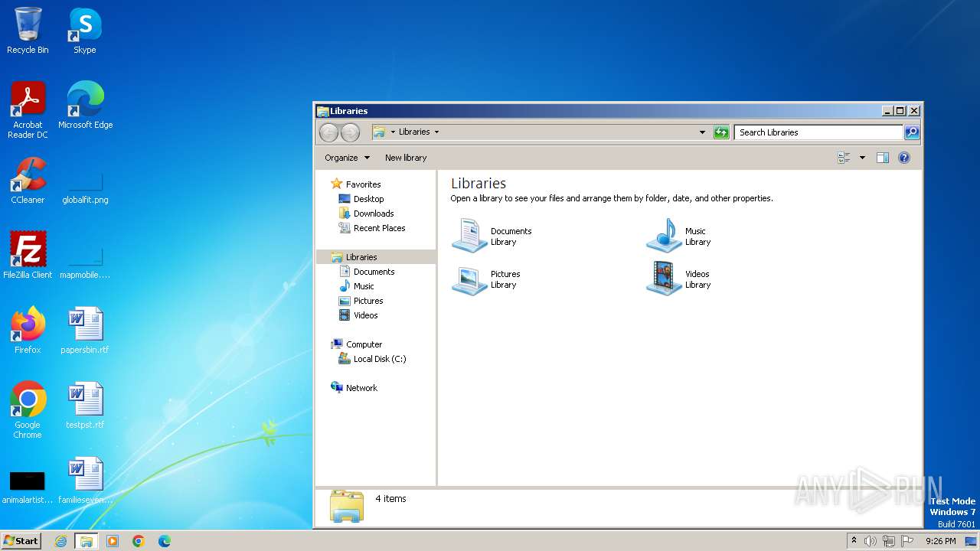Select the FileZilla Client desktop shortcut
The height and width of the screenshot is (551, 980).
28,255
